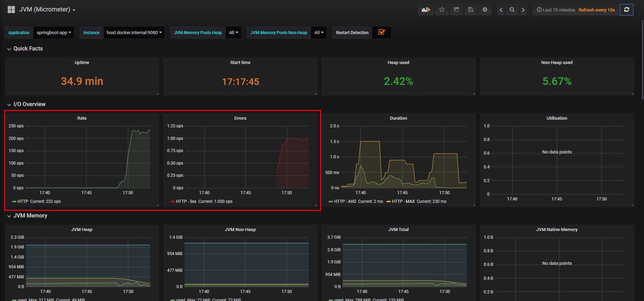Shift time range backward arrow
The image size is (644, 301).
[x=501, y=10]
